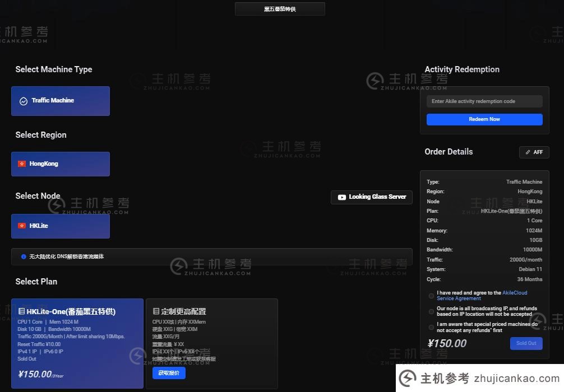The width and height of the screenshot is (564, 392).
Task: Select the Traffic Machine type card
Action: click(61, 101)
